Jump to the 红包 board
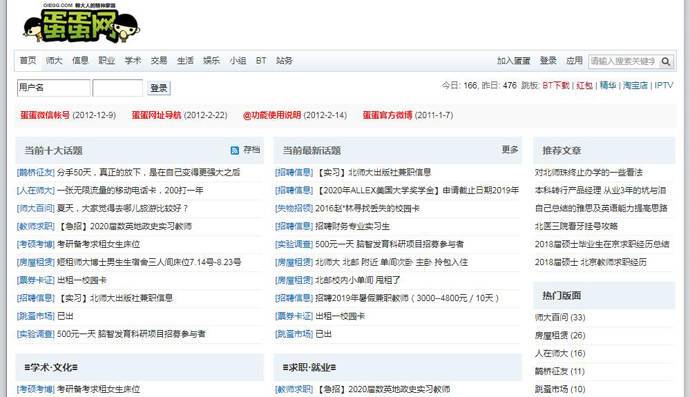The height and width of the screenshot is (397, 690). (x=584, y=85)
